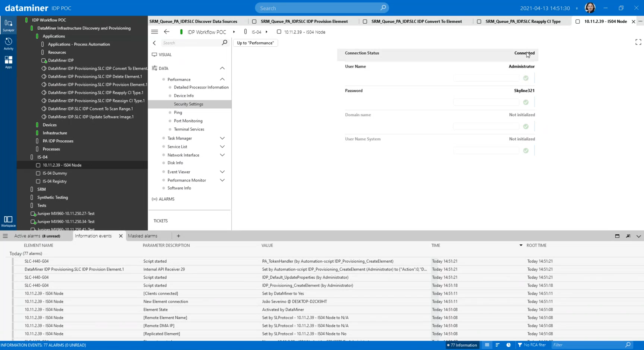Click the card search magnifier icon
Image resolution: width=644 pixels, height=350 pixels.
[224, 43]
